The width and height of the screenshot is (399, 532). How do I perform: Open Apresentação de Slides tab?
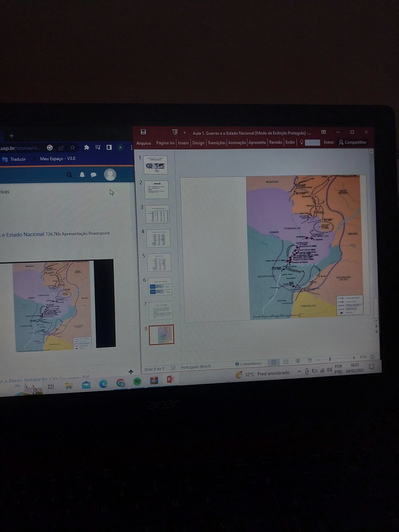257,143
